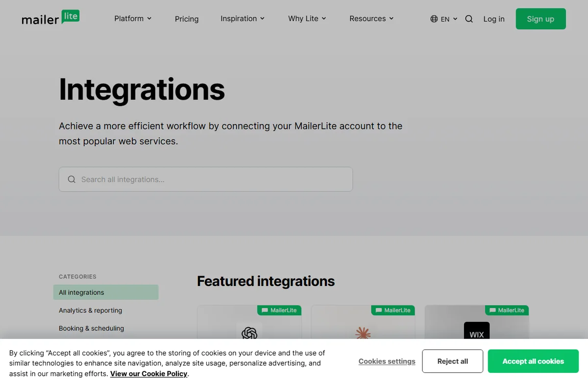Viewport: 588px width, 388px height.
Task: Accept all cookies
Action: 533,361
